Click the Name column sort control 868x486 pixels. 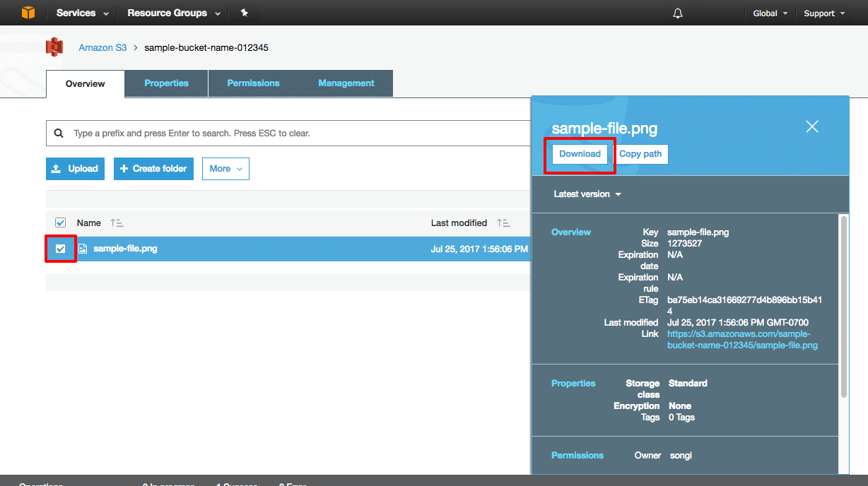point(117,223)
